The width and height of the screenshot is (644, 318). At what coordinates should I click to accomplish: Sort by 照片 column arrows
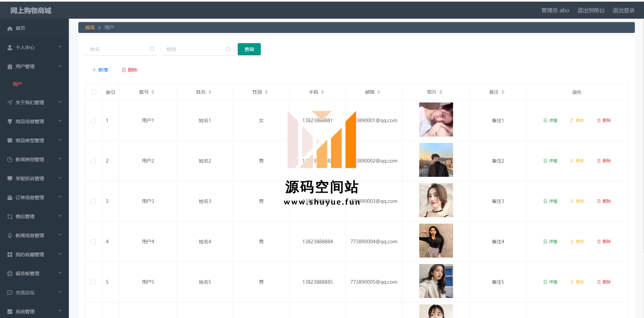[x=441, y=92]
